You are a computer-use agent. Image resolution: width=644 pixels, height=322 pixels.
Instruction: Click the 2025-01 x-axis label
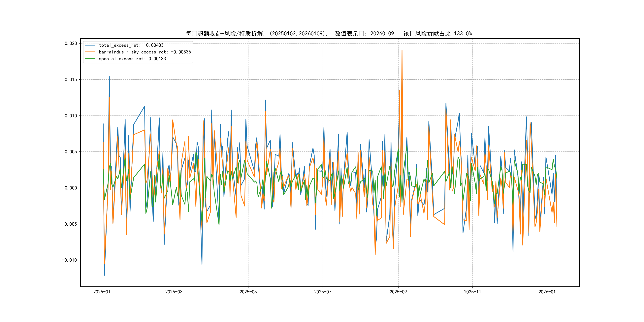point(102,292)
